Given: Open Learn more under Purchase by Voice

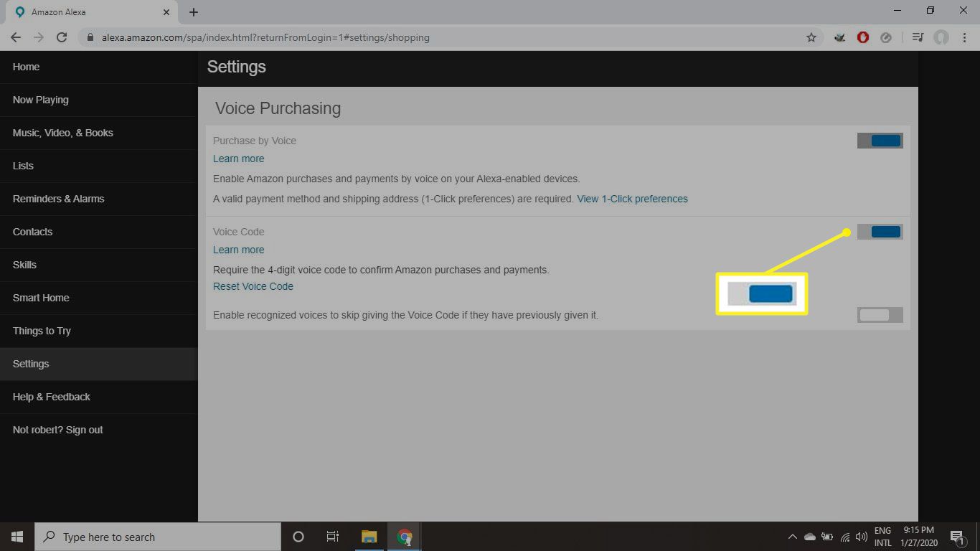Looking at the screenshot, I should click(238, 159).
